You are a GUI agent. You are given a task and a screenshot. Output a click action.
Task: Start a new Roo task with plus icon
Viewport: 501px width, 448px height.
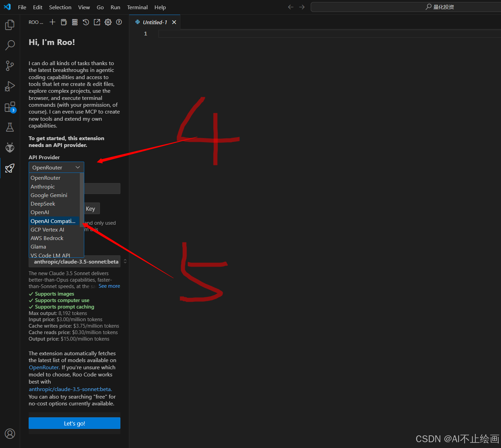(x=53, y=22)
